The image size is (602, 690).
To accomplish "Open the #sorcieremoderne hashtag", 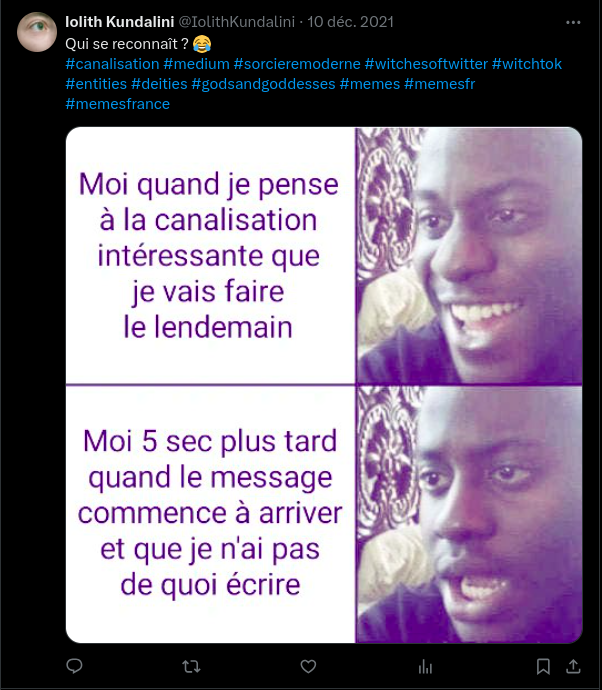I will coord(297,64).
